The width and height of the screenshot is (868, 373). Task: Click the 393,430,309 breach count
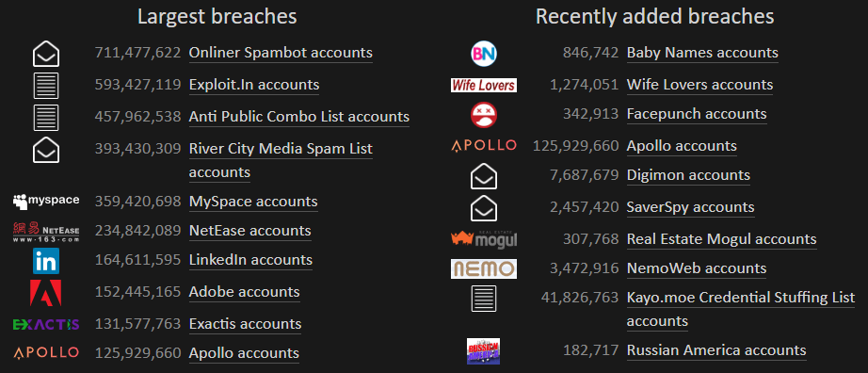(x=137, y=149)
